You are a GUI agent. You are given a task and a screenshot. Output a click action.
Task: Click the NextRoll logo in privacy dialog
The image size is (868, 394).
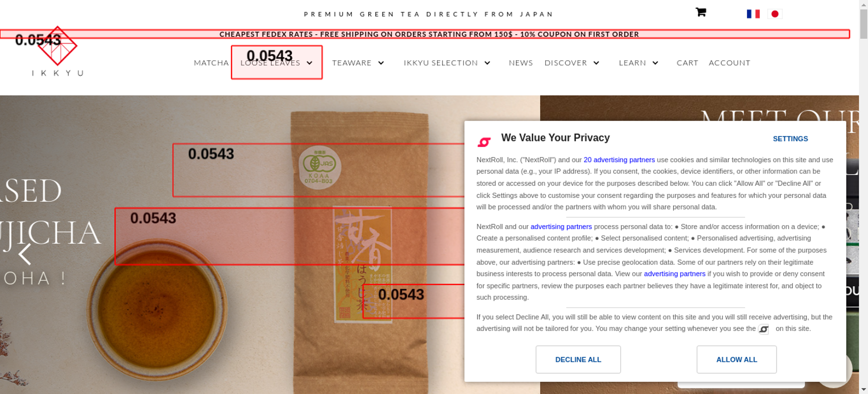[484, 142]
